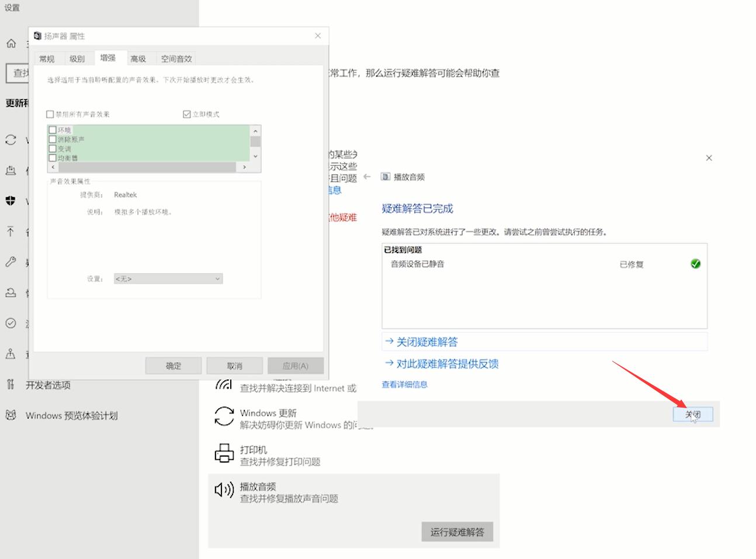Open Activation checkmark circle icon
The height and width of the screenshot is (559, 756).
click(x=11, y=323)
